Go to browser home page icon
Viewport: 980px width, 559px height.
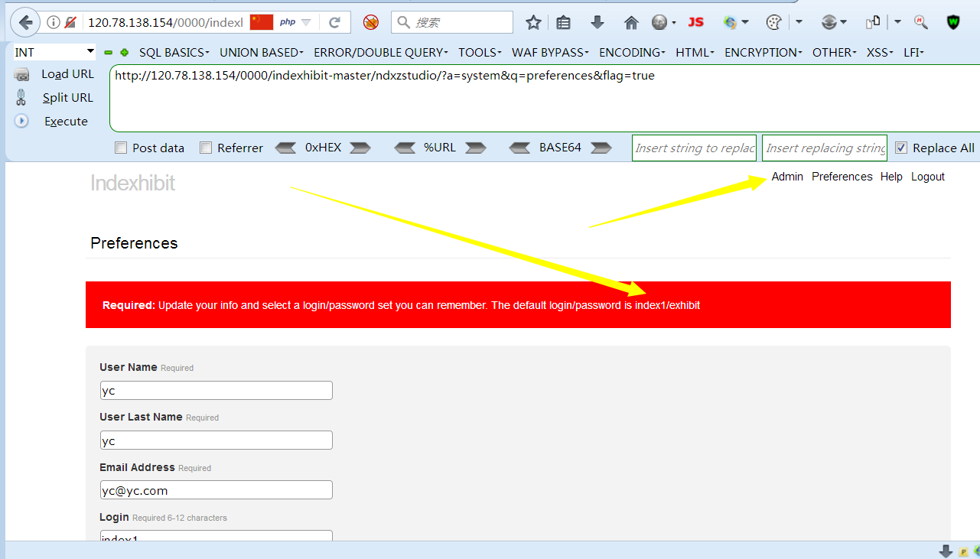tap(631, 22)
